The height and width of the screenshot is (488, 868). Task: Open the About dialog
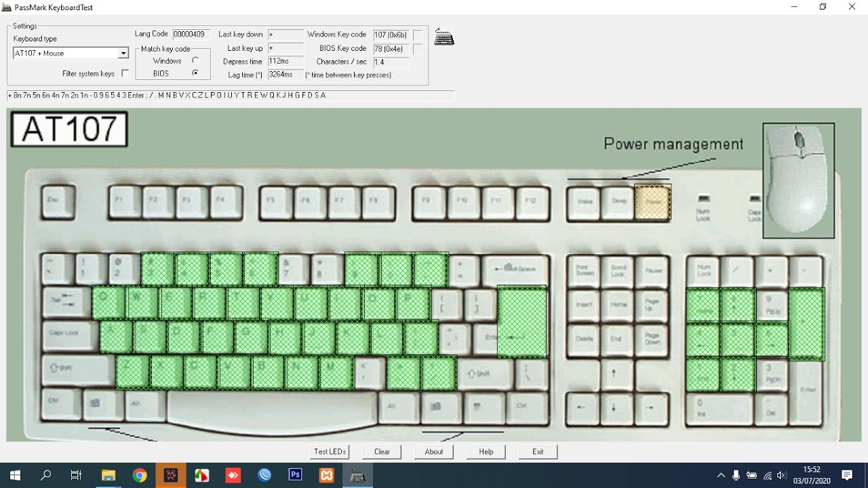434,451
